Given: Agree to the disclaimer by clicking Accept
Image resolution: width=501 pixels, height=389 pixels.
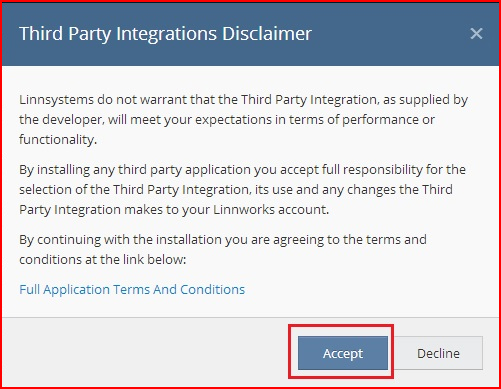Looking at the screenshot, I should coord(343,353).
